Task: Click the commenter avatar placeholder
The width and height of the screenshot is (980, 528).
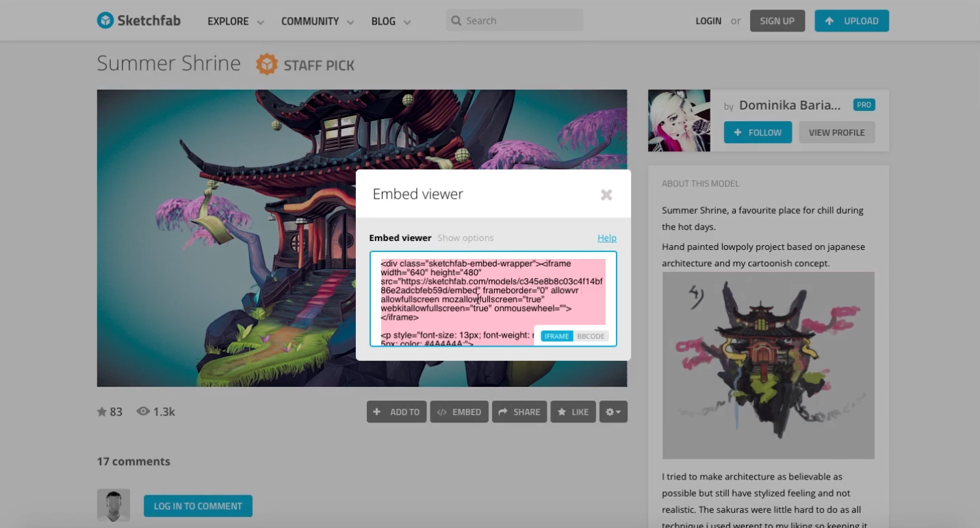Action: 114,505
